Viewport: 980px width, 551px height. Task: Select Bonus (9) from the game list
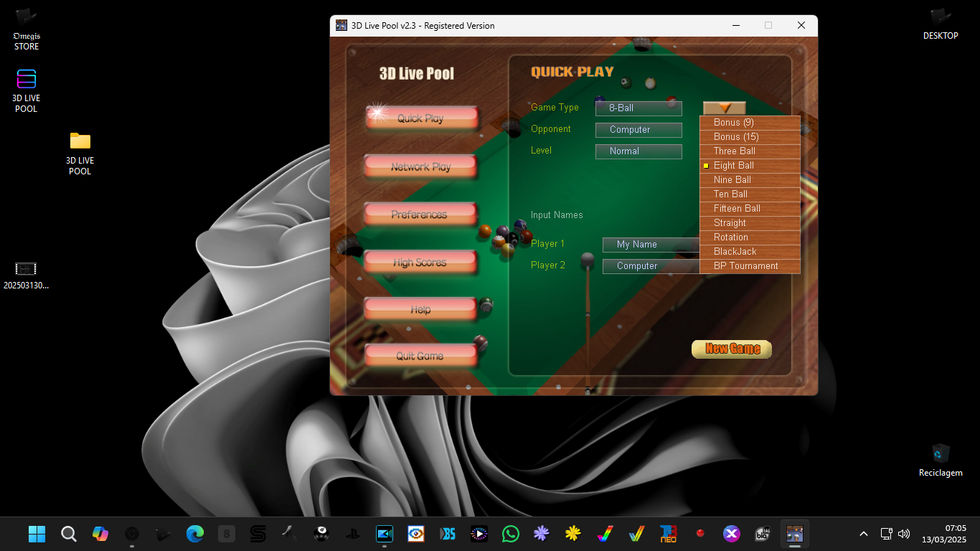pyautogui.click(x=750, y=123)
